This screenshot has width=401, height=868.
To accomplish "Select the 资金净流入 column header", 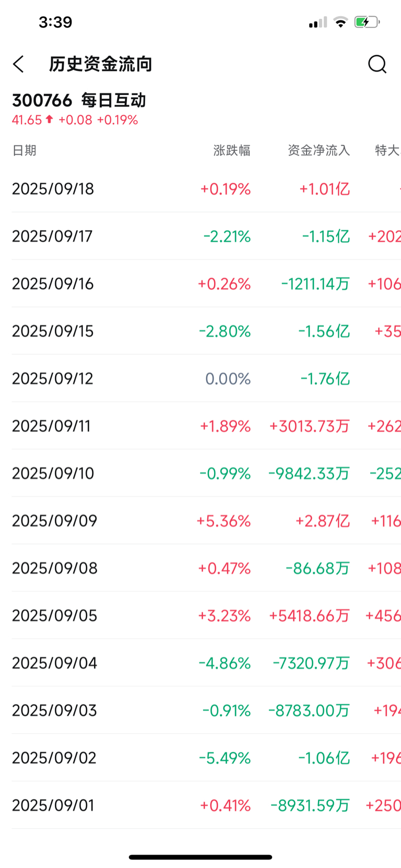I will click(x=319, y=150).
